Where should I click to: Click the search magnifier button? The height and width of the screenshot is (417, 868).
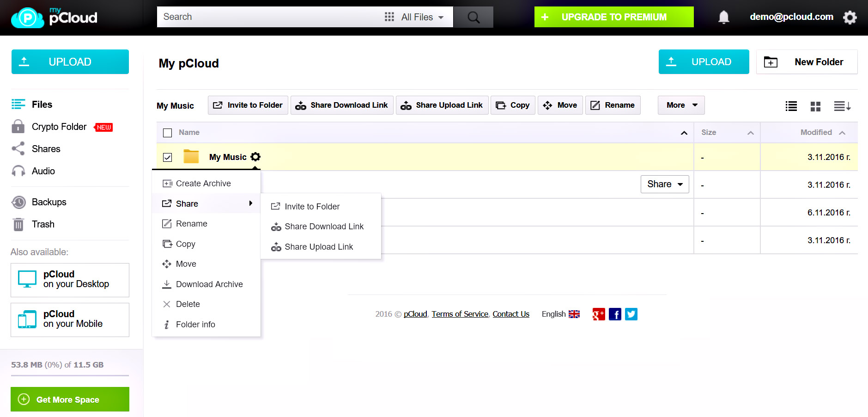tap(473, 17)
